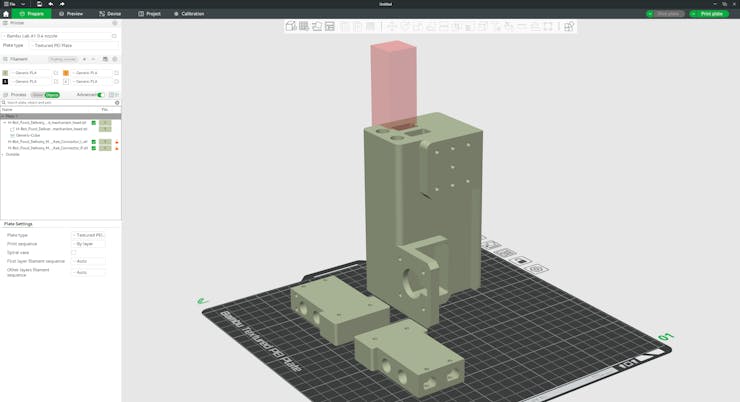Open filament settings gear icon
740x402 pixels.
tap(115, 59)
